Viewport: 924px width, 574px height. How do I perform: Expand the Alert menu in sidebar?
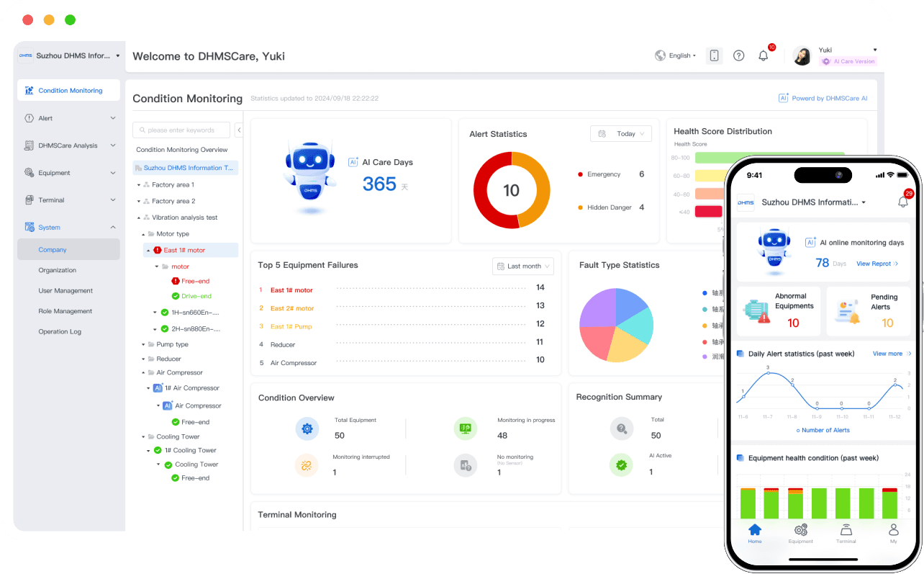69,118
